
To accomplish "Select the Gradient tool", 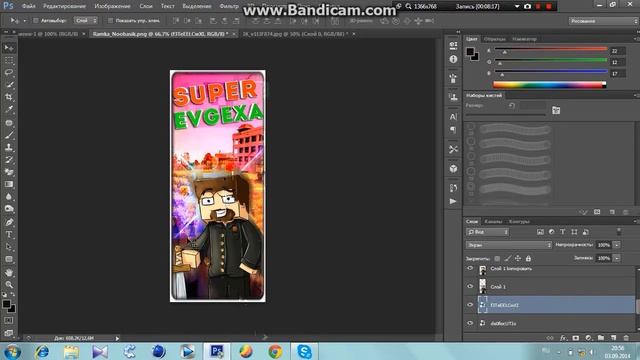I will pos(9,184).
